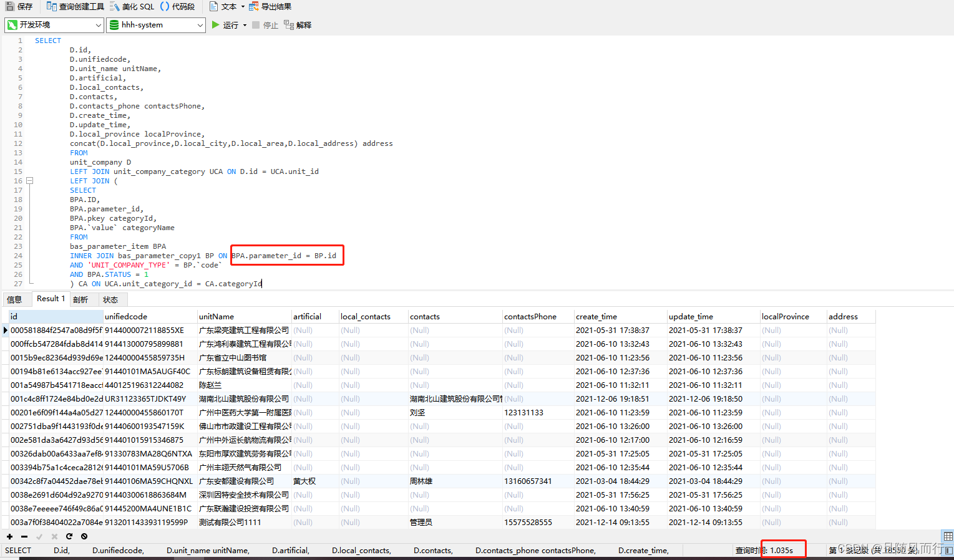Screen dimensions: 954x560
Task: Click the 停止 stop button
Action: (265, 25)
